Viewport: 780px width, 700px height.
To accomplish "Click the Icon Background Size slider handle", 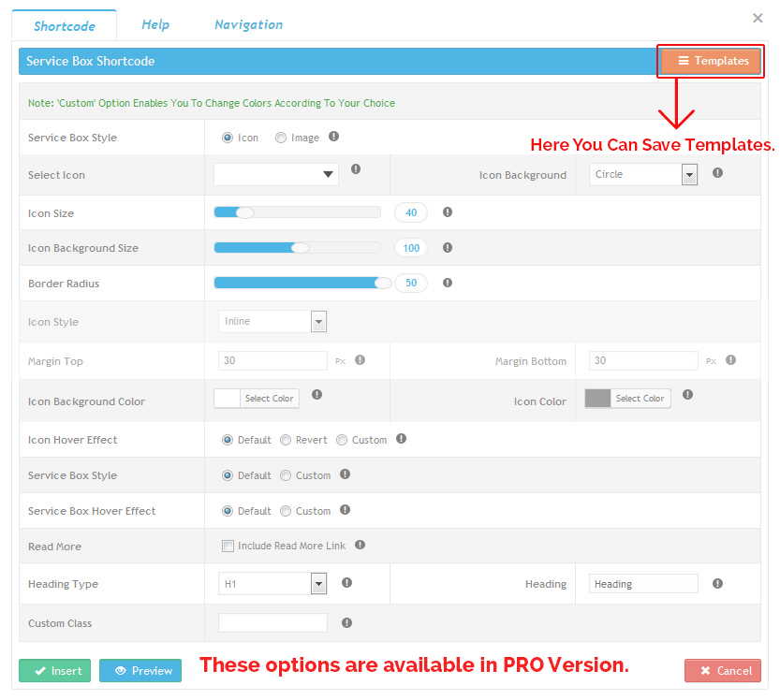I will (x=300, y=248).
